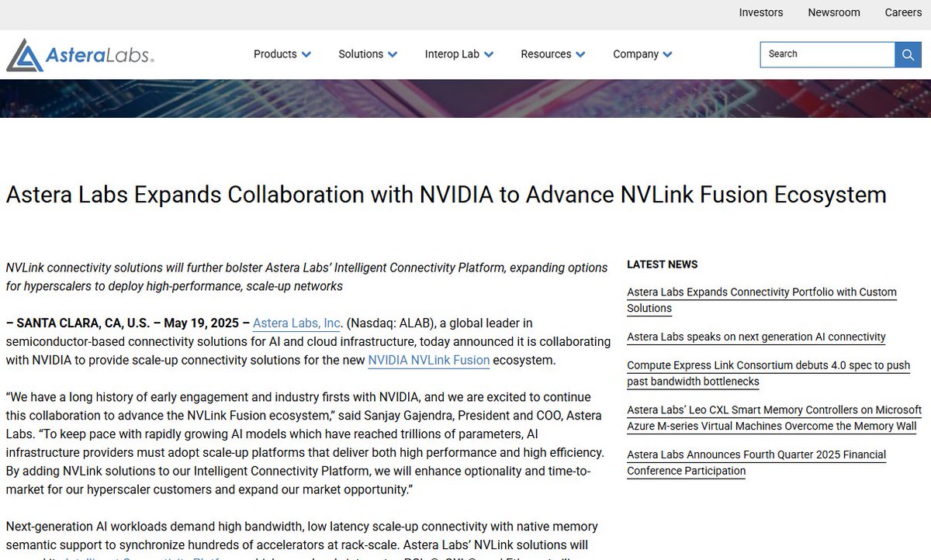The image size is (931, 560).
Task: Open the Interop Lab dropdown menu
Action: coord(458,54)
